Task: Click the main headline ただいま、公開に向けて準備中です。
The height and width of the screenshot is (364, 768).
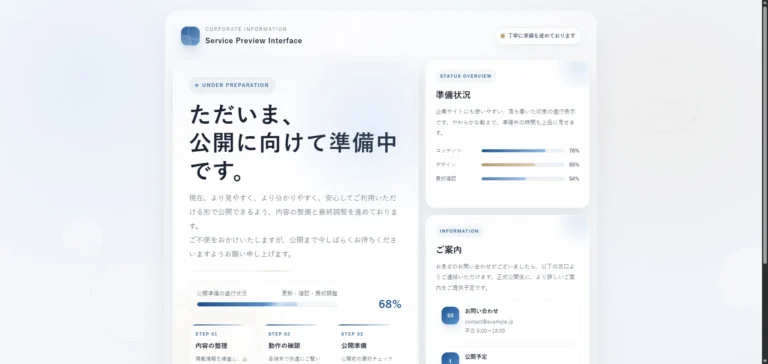Action: pos(293,142)
